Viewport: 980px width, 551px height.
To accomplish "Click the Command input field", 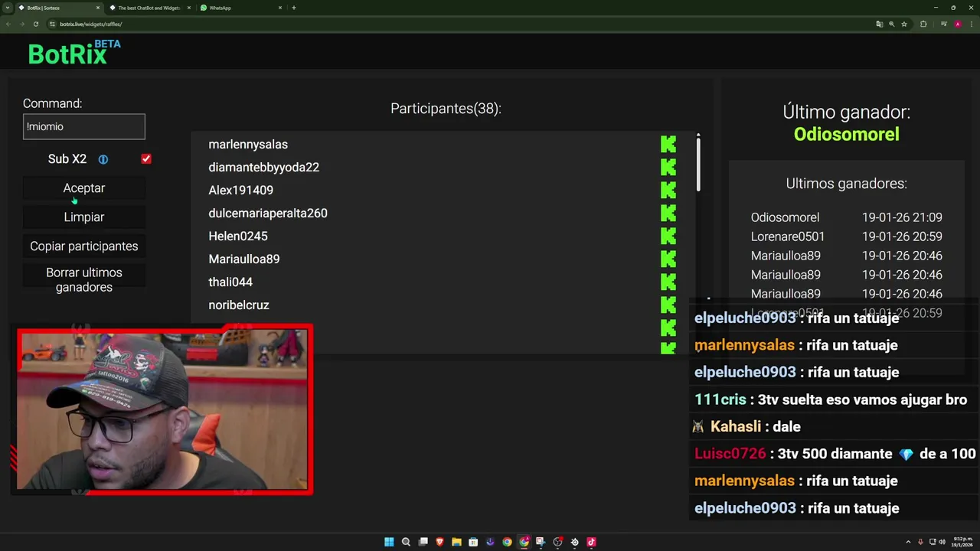I will (84, 126).
